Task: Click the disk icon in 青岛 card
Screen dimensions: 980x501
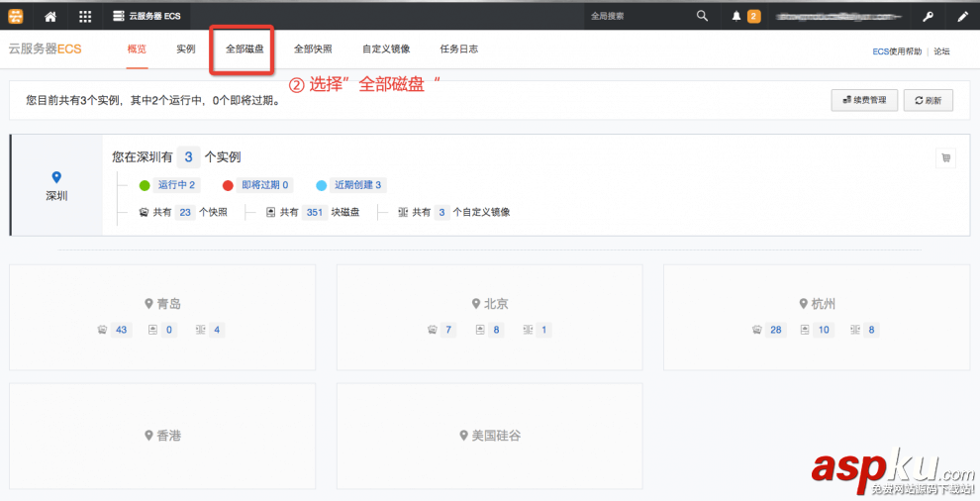Action: coord(152,331)
